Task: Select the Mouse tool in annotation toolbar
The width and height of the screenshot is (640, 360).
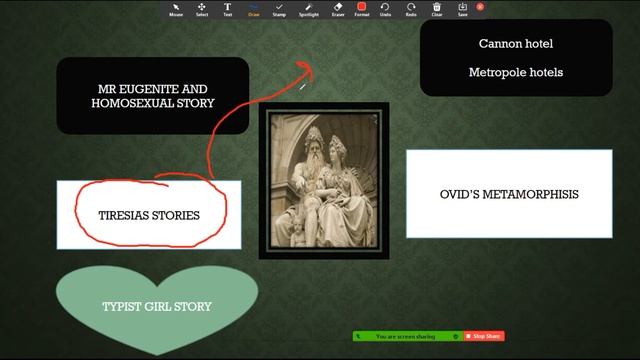Action: pyautogui.click(x=176, y=9)
